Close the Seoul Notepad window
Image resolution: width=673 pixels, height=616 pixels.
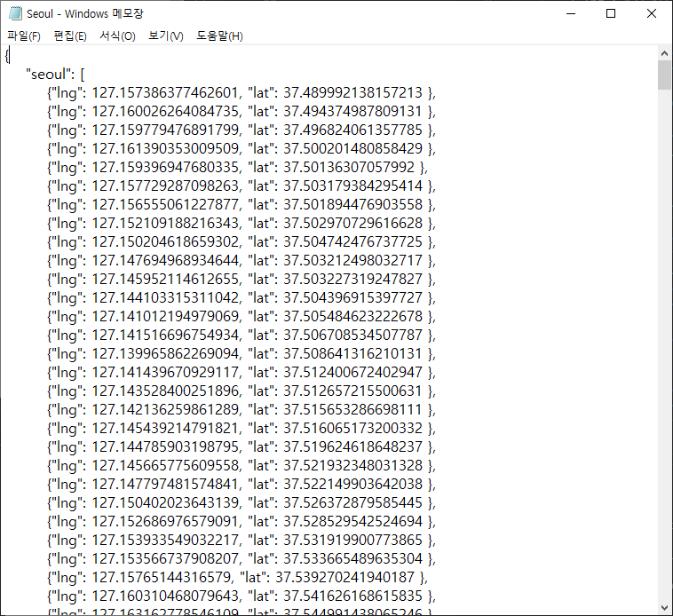coord(652,13)
